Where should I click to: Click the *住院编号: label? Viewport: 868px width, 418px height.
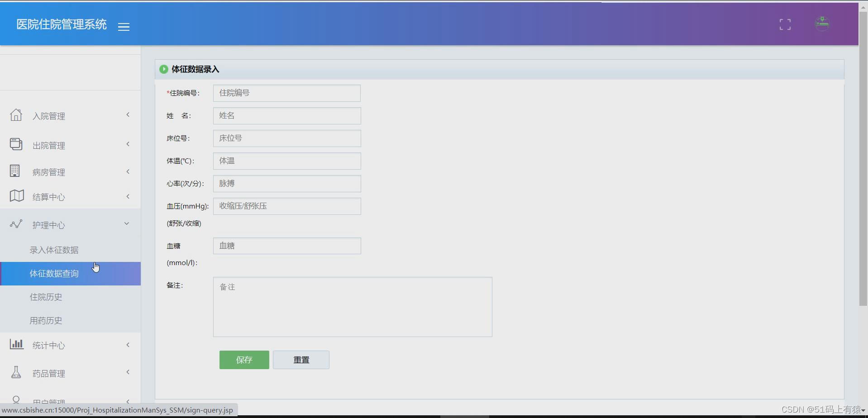pos(183,93)
